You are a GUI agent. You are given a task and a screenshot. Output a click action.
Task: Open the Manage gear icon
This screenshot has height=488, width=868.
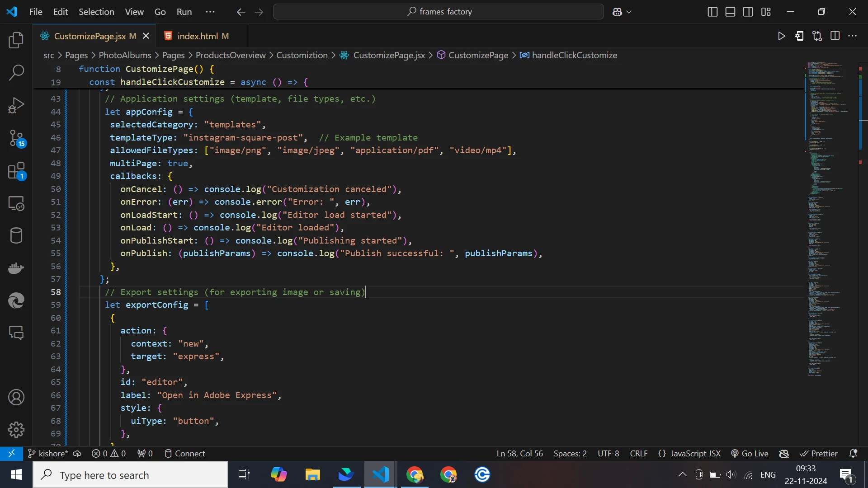[x=16, y=430]
